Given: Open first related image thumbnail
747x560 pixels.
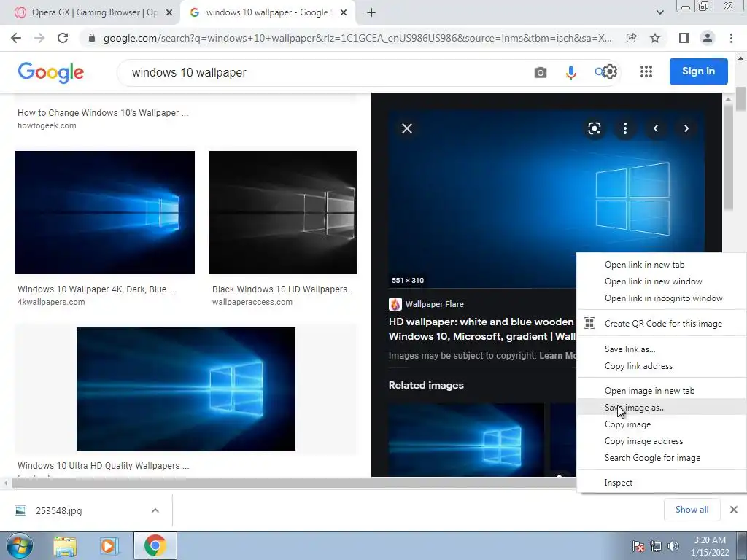Looking at the screenshot, I should pyautogui.click(x=466, y=440).
